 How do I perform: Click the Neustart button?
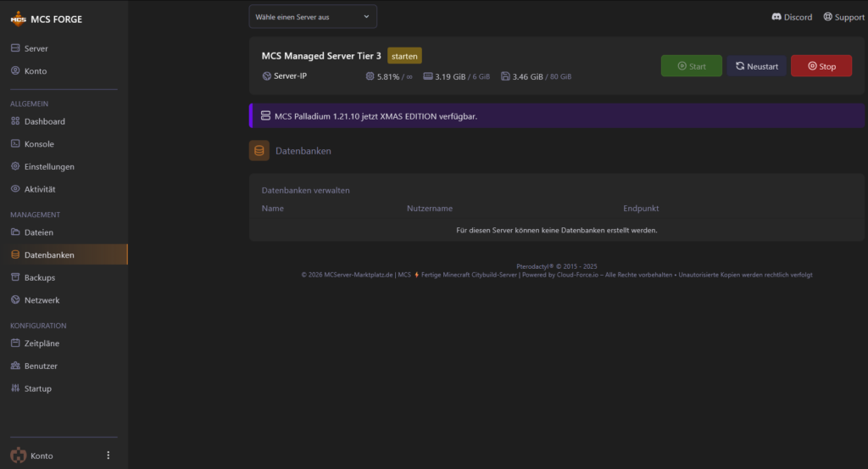[x=757, y=66]
